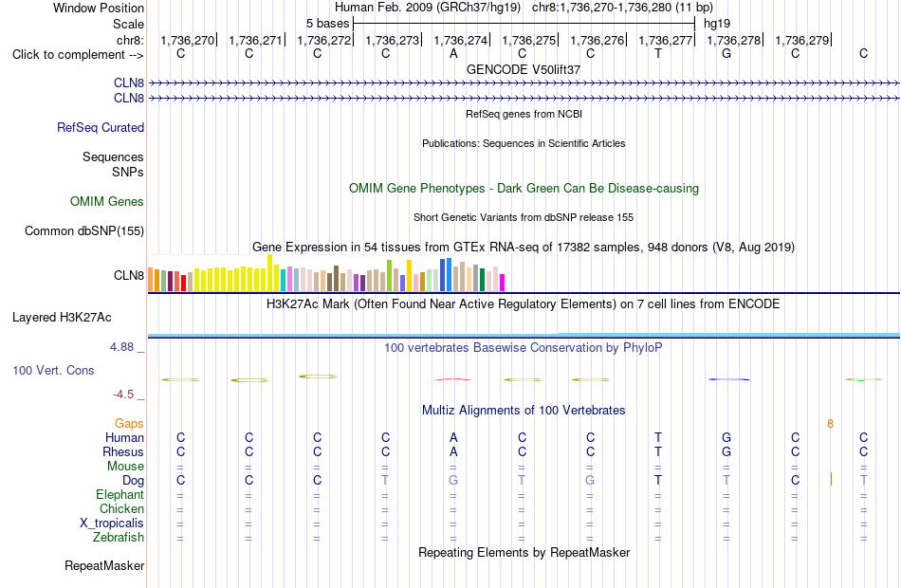Viewport: 901px width, 588px height.
Task: Click the 'Zebrafish' alignment row label
Action: click(x=119, y=538)
